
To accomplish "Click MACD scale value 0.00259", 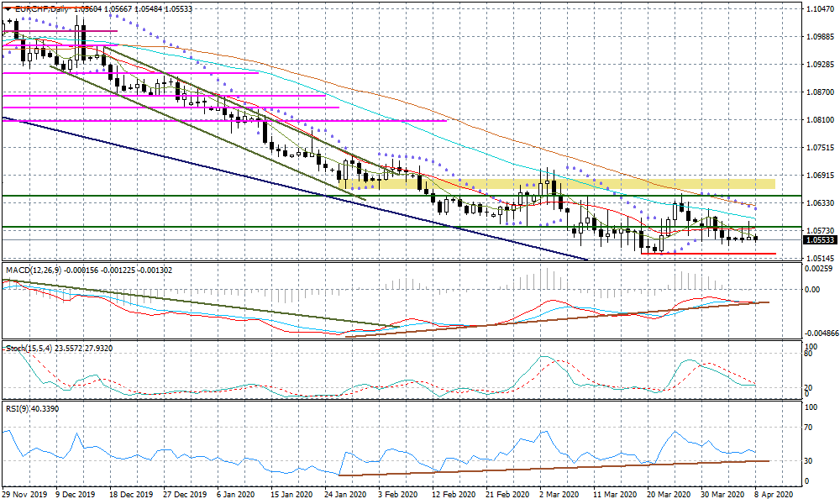I will coord(820,269).
